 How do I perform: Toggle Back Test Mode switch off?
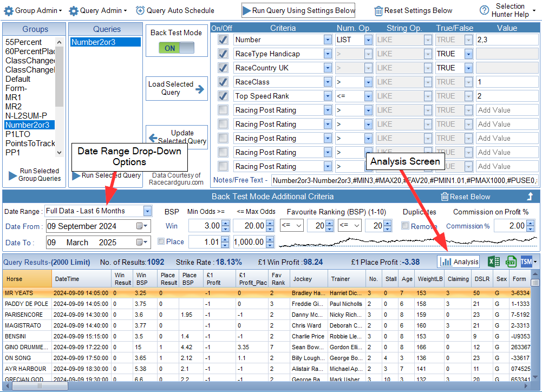[177, 48]
